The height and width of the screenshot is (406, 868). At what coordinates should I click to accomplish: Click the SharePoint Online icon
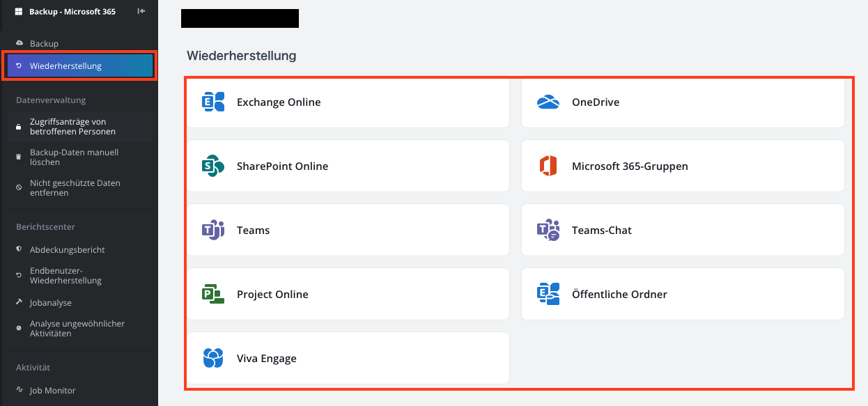coord(213,166)
